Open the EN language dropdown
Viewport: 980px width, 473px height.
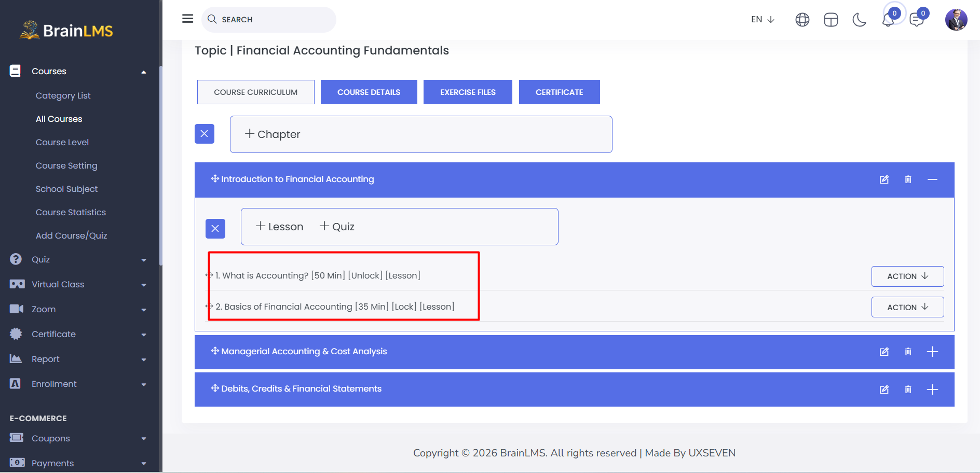[763, 19]
